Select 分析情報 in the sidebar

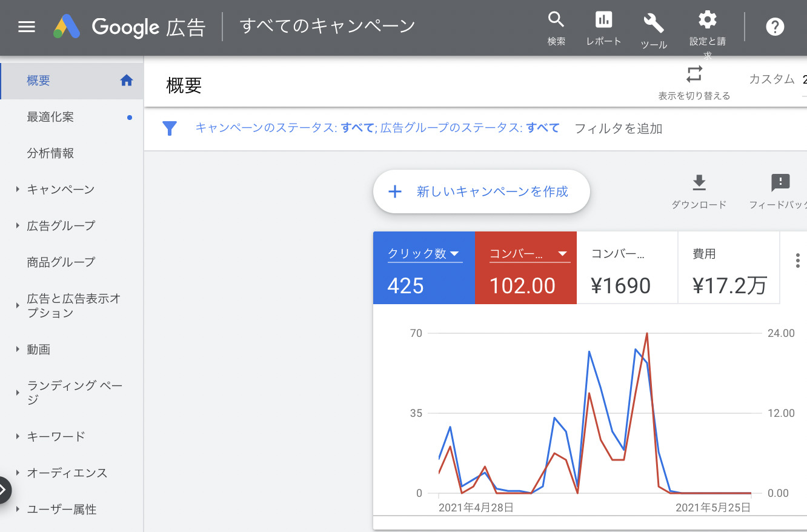click(x=50, y=153)
